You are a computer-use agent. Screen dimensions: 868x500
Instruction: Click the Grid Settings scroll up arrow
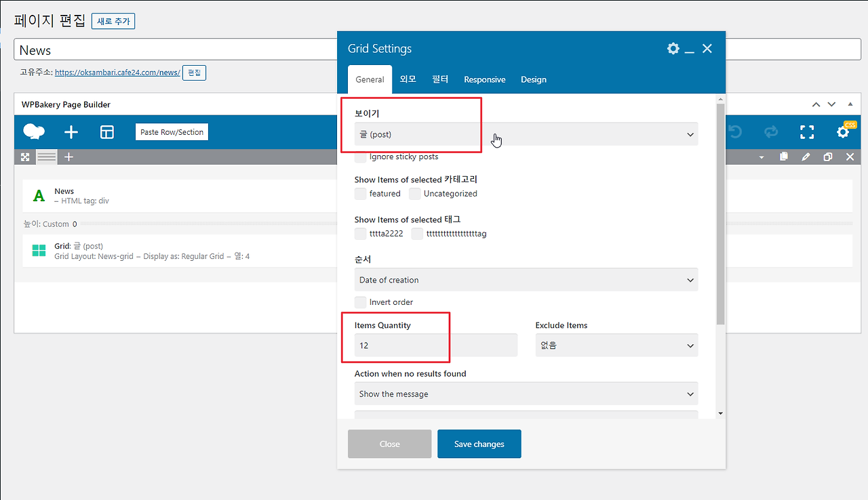pos(720,100)
